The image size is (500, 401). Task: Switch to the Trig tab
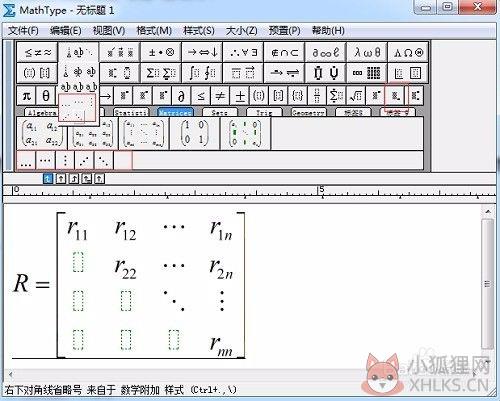pos(264,113)
